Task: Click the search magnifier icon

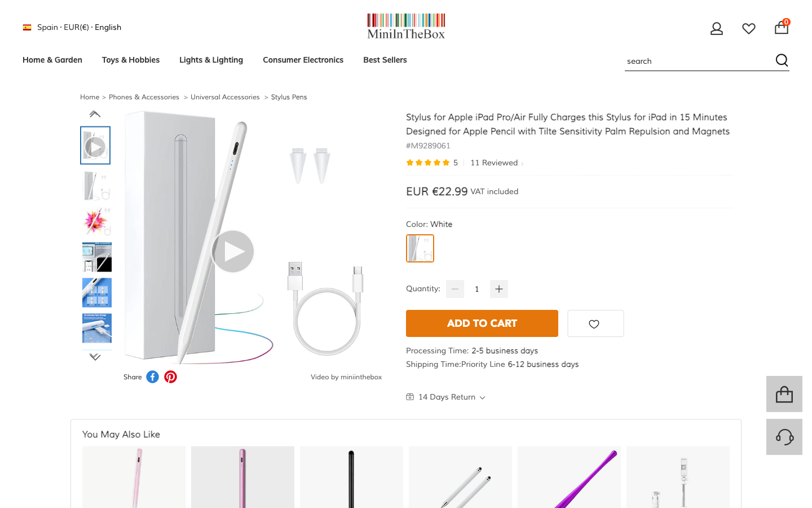Action: [782, 60]
